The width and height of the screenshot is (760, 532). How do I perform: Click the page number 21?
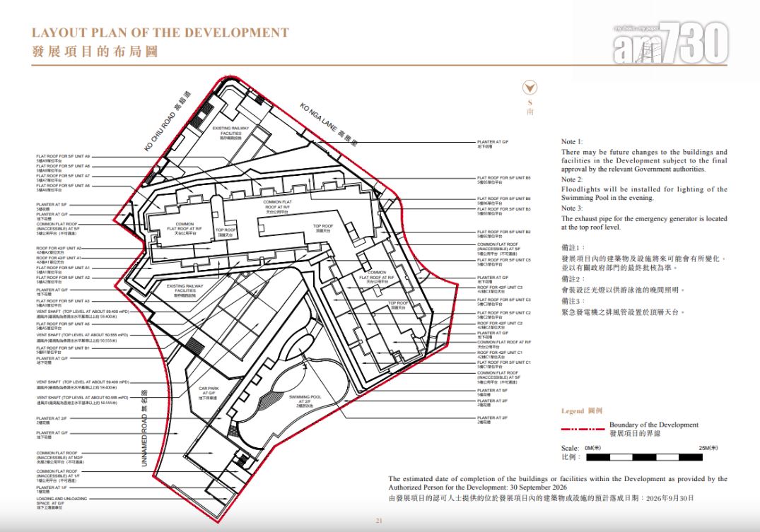click(379, 521)
